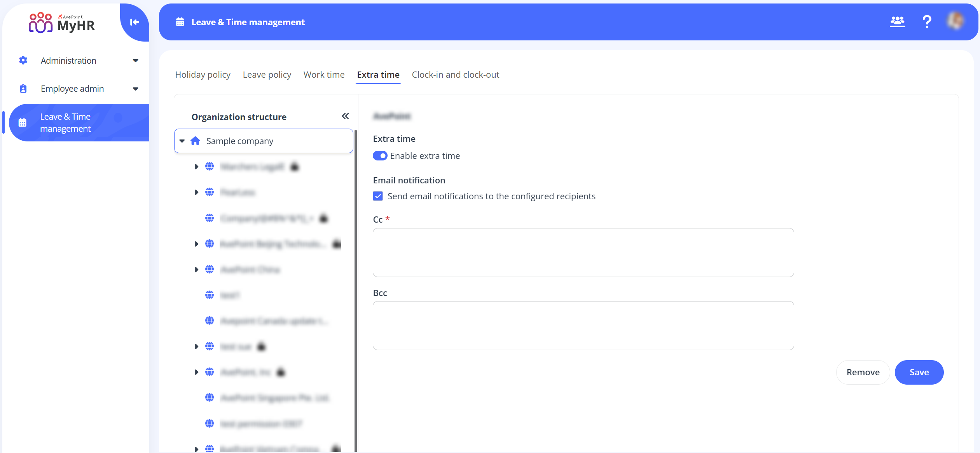Click the Save button

[x=919, y=372]
